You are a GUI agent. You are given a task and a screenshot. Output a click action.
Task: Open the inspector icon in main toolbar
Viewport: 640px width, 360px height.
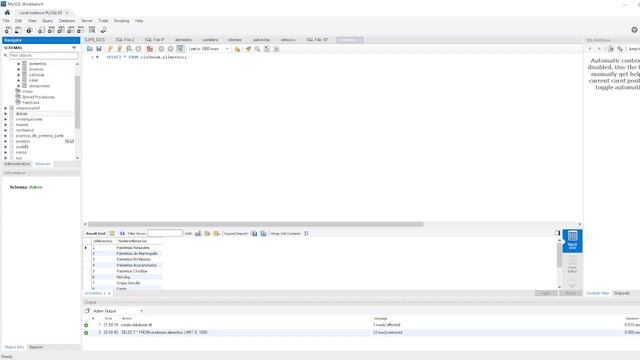pyautogui.click(x=29, y=30)
